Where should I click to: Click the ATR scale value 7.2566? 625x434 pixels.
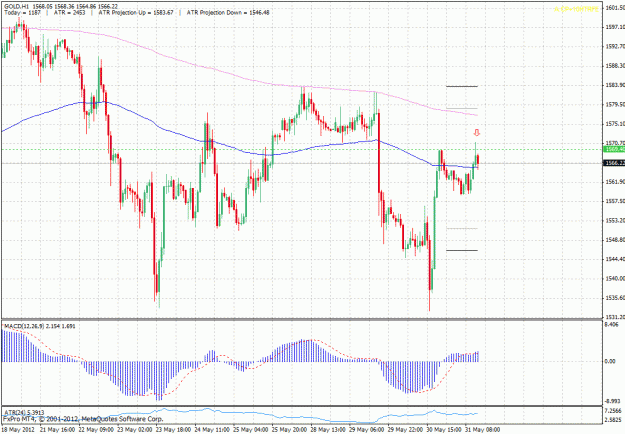pyautogui.click(x=613, y=411)
